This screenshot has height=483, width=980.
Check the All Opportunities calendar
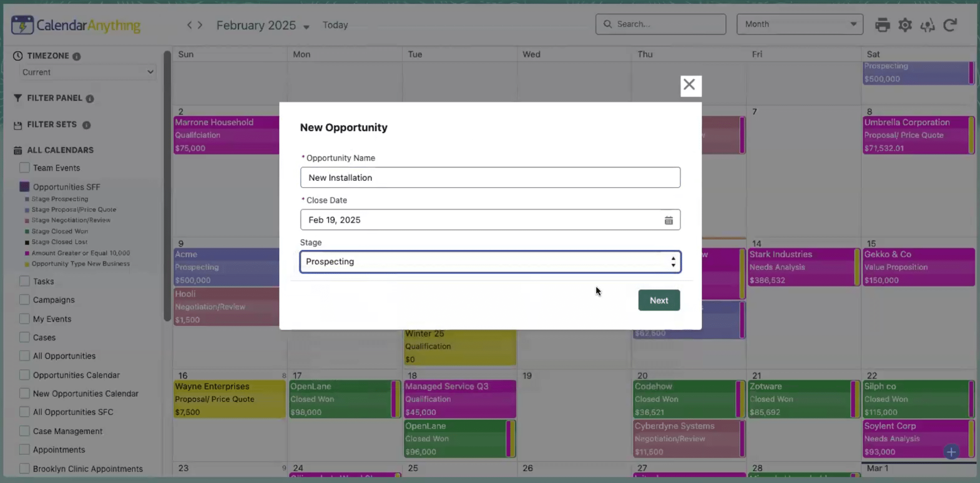[x=25, y=356]
